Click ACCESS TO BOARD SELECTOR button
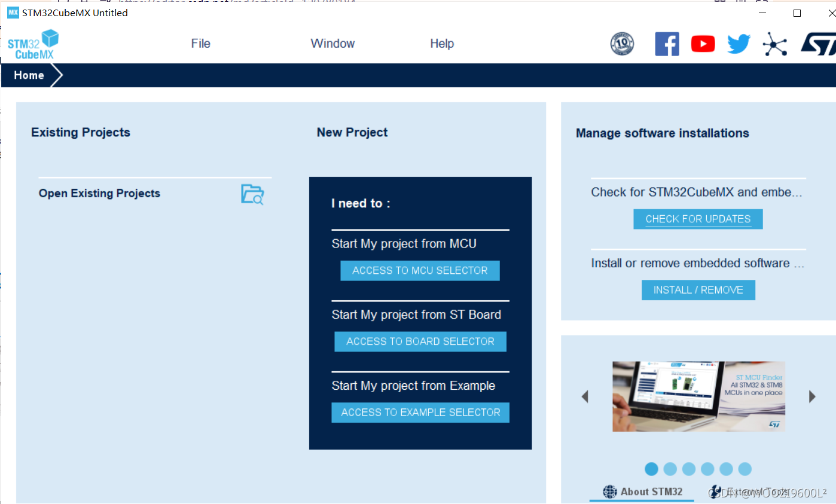Screen dimensions: 836x504 point(420,341)
